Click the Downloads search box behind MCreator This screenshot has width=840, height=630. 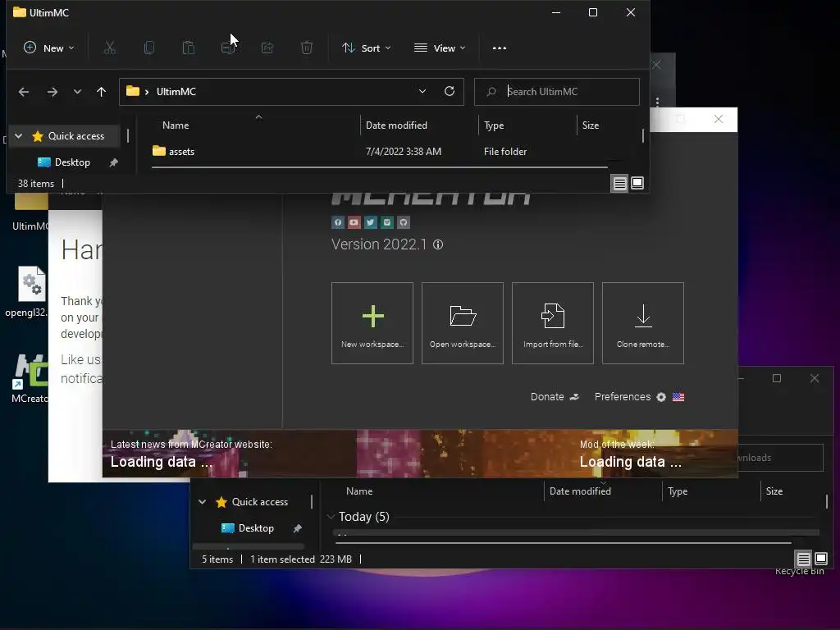click(x=781, y=458)
